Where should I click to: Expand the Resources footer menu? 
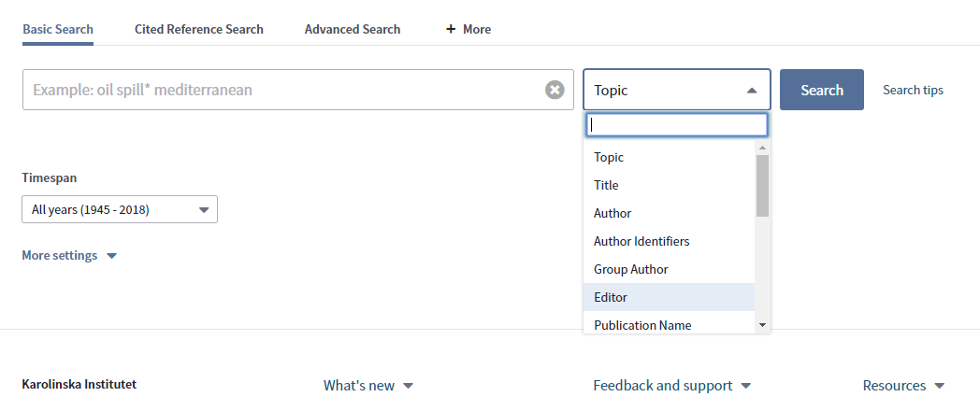(x=903, y=386)
